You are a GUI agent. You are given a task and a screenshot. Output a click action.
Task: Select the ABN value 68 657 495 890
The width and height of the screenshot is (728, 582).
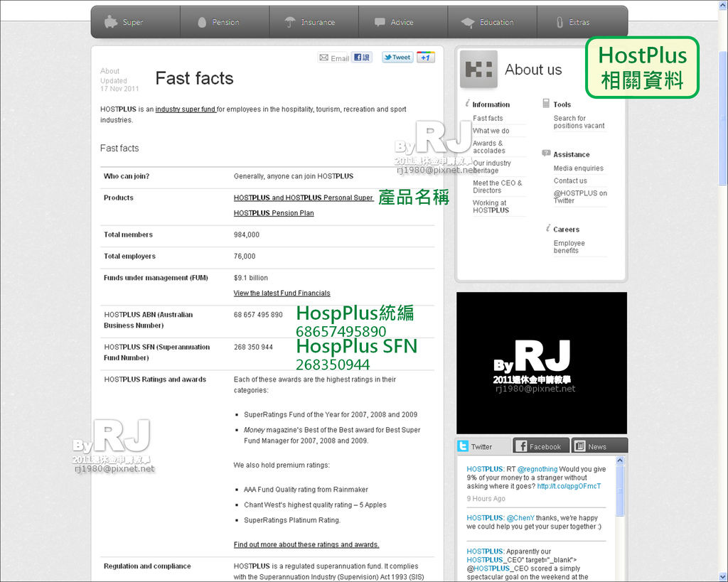(x=258, y=315)
